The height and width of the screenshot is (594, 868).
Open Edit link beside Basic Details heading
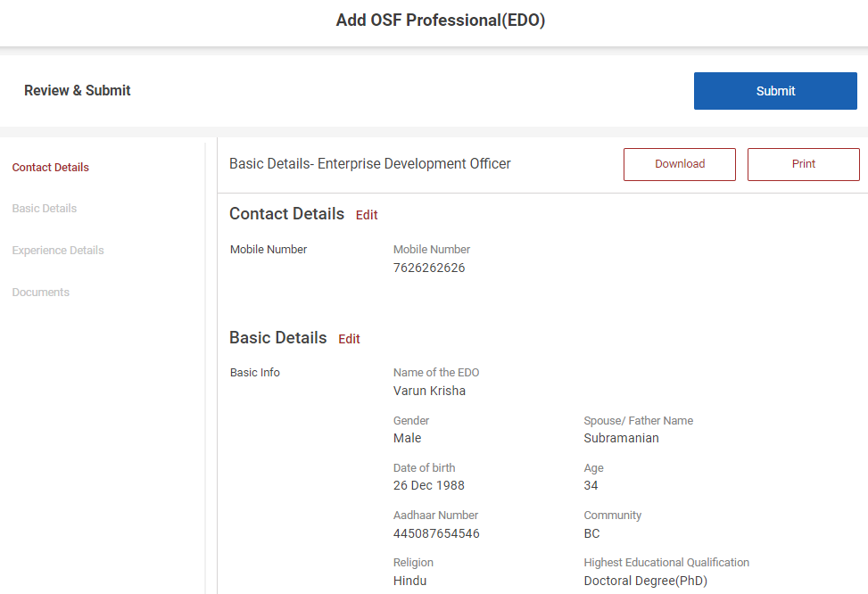point(349,339)
